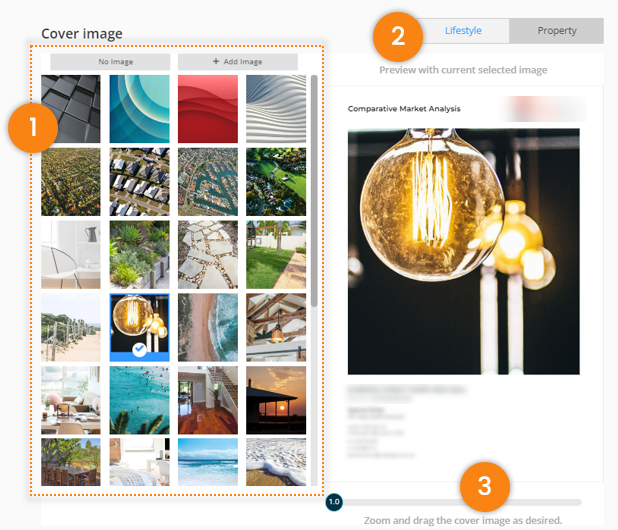Image resolution: width=618 pixels, height=530 pixels.
Task: Select the aerial beach coastline thumbnail
Action: pos(208,327)
